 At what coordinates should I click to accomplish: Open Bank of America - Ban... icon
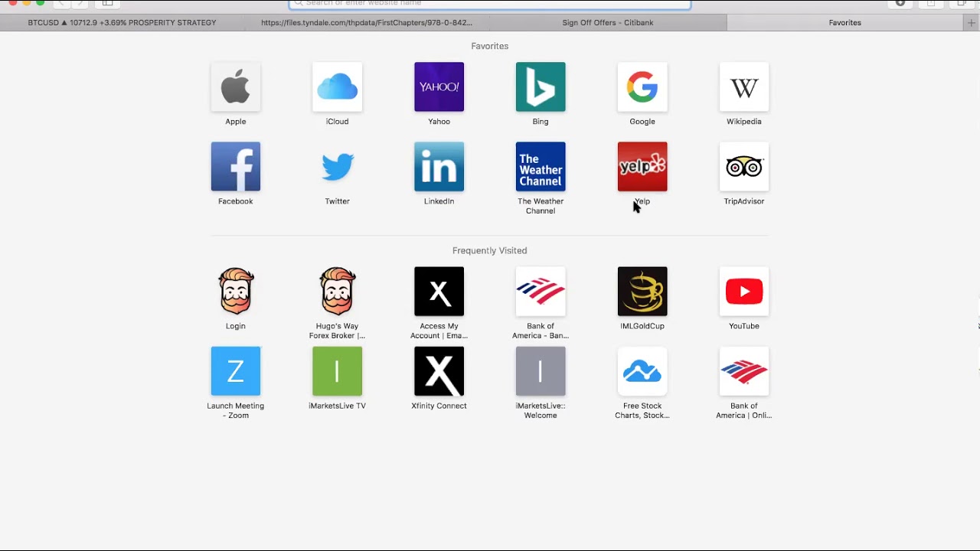(x=541, y=291)
